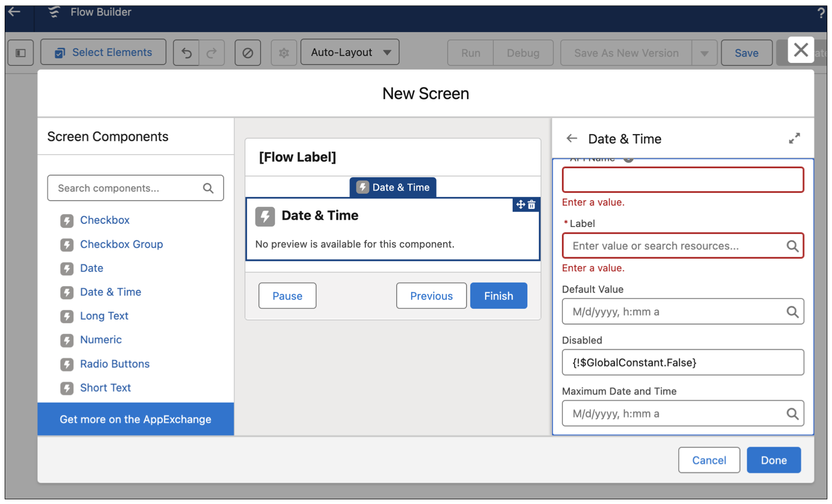Go back using the arrow in Date & Time panel
The image size is (832, 504).
point(571,138)
